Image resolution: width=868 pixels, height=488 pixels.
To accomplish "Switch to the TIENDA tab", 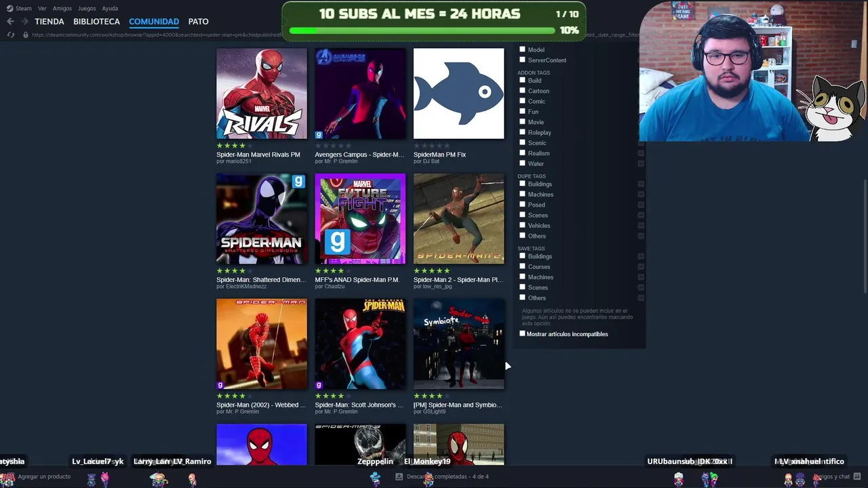I will (50, 22).
